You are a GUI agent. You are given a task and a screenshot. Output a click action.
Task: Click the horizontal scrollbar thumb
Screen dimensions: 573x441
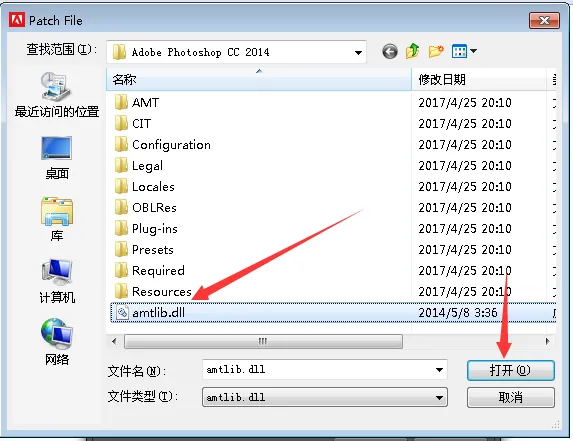click(x=263, y=342)
